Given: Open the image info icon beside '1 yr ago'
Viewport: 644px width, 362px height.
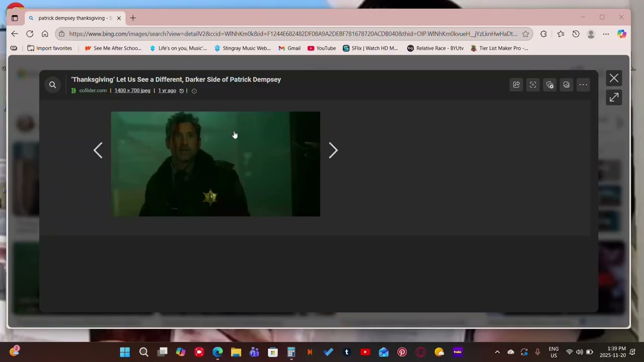Looking at the screenshot, I should 194,91.
